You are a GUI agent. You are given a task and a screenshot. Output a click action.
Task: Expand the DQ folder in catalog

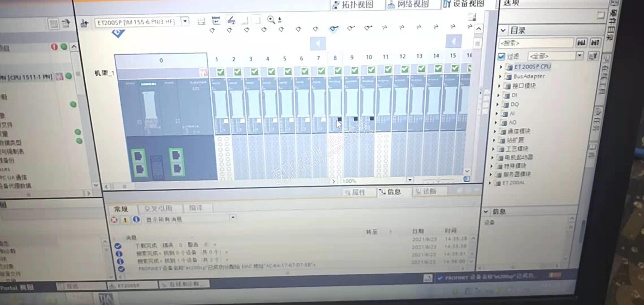tap(498, 104)
